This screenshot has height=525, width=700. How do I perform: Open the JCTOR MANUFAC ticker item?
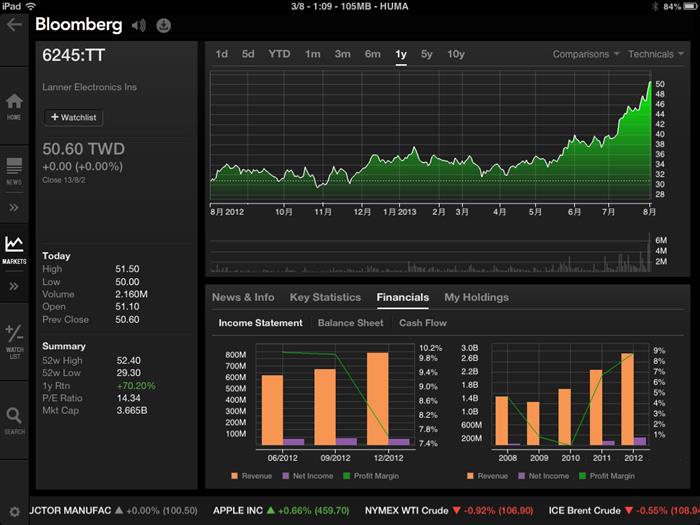click(113, 510)
